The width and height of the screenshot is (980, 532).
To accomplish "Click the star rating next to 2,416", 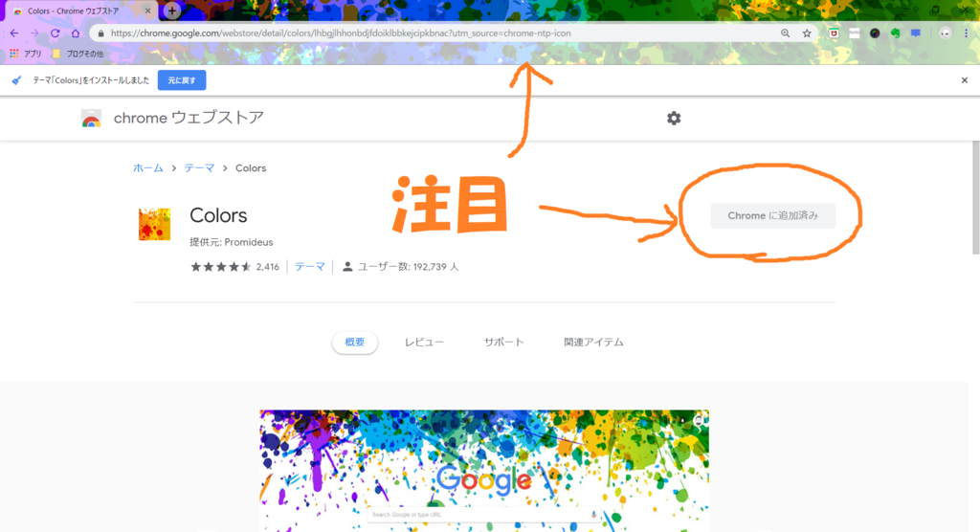I will (221, 267).
